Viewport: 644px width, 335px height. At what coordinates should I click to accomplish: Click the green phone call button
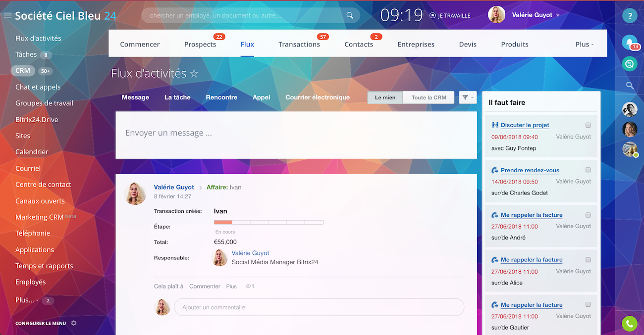click(x=630, y=324)
